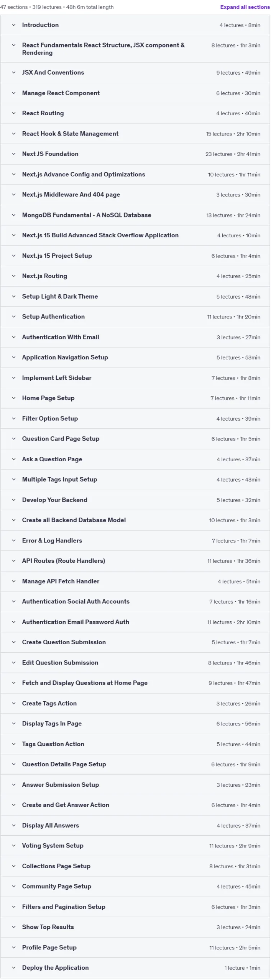This screenshot has height=980, width=271.
Task: Open the Next JS Foundation section
Action: click(135, 154)
